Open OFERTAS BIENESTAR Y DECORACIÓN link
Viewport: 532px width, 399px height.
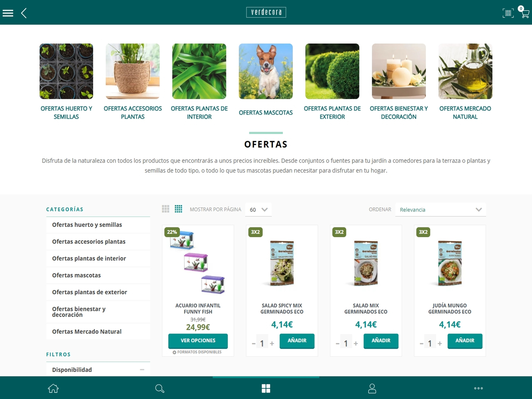point(399,113)
